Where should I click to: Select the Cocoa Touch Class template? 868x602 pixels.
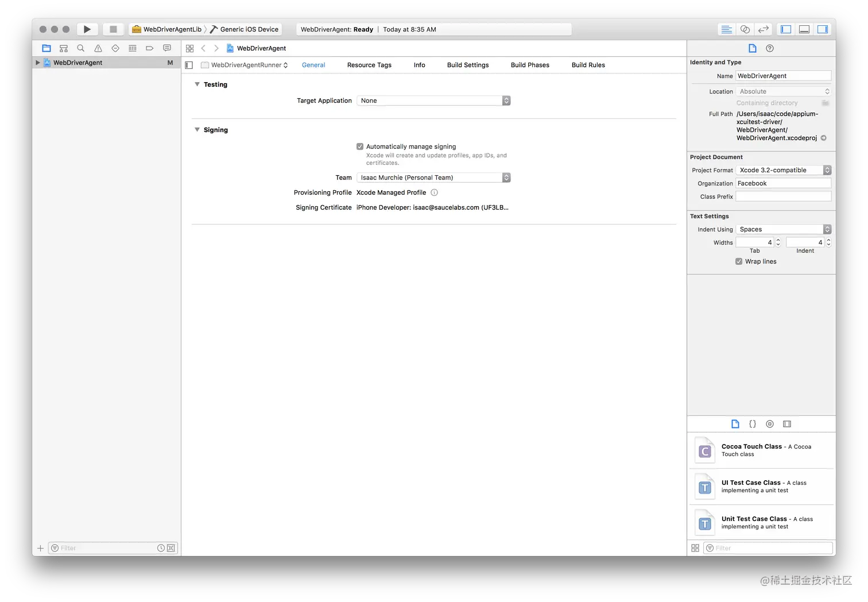761,450
